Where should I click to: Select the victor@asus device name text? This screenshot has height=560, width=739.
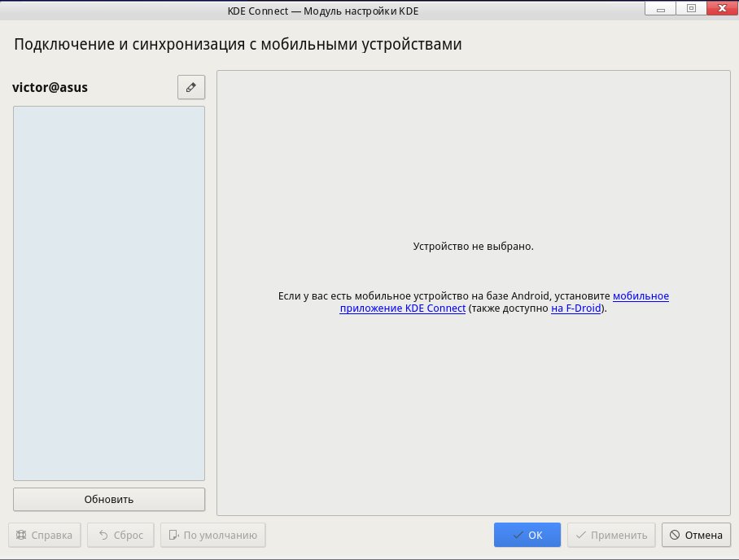(x=50, y=87)
